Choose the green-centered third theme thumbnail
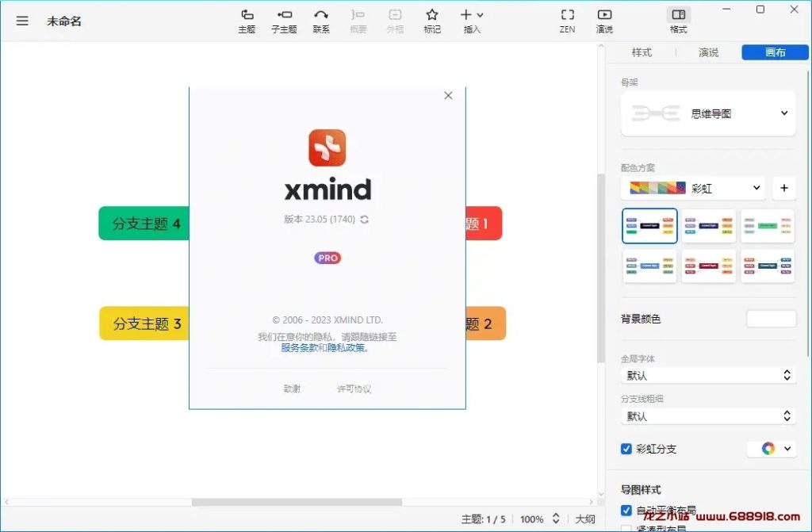Image resolution: width=812 pixels, height=532 pixels. pyautogui.click(x=768, y=226)
